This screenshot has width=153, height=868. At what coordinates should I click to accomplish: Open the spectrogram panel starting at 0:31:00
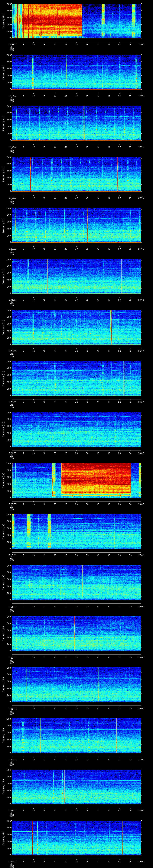point(77,786)
